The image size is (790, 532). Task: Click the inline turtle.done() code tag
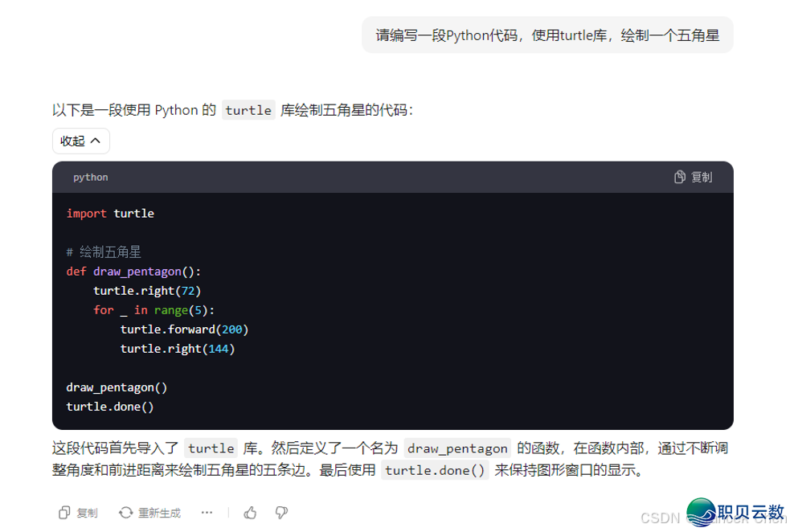[x=435, y=471]
